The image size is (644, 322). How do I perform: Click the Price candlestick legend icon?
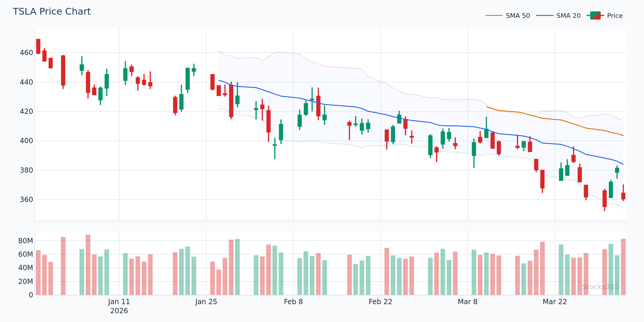[595, 16]
